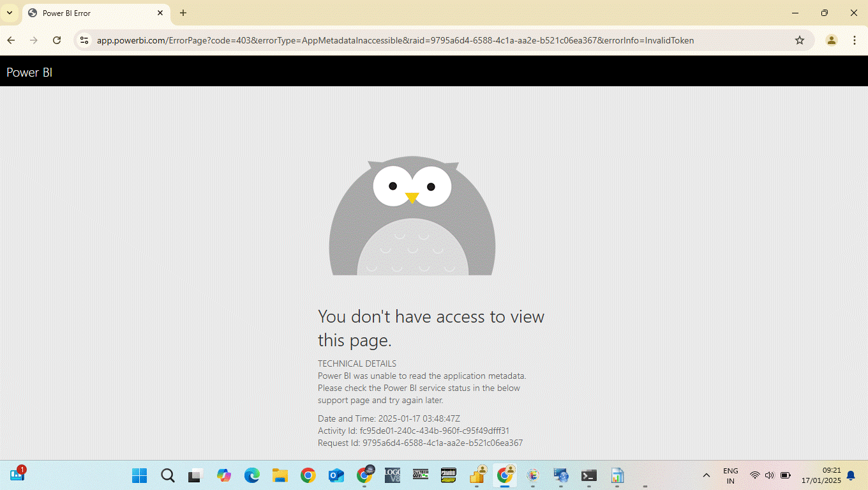Go back to the previous page
Viewport: 868px width, 490px height.
coord(11,40)
